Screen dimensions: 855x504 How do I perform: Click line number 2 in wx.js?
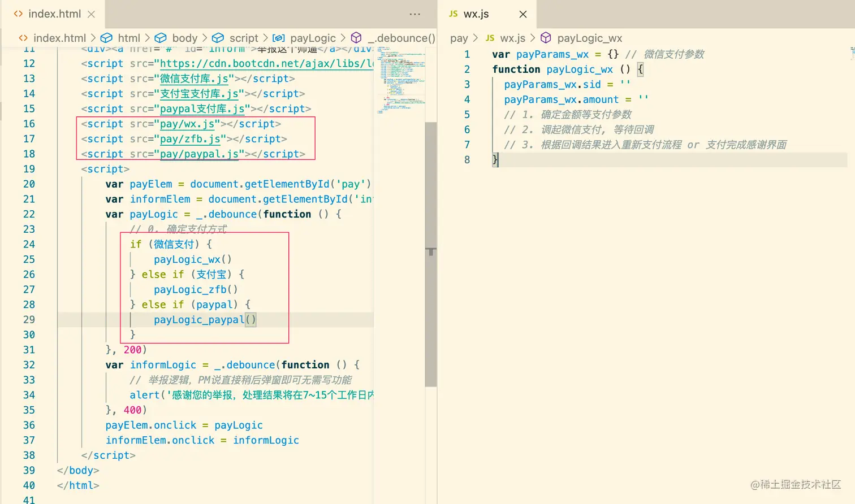tap(467, 69)
